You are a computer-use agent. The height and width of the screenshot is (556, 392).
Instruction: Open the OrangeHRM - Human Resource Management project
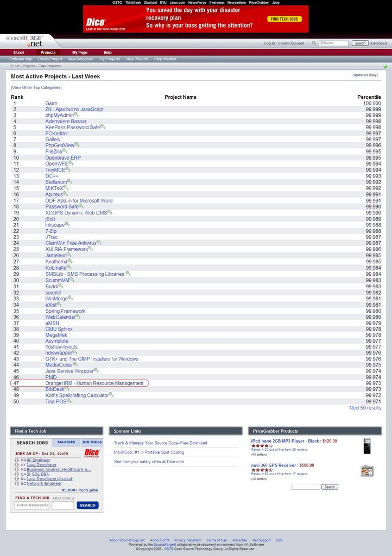(94, 383)
